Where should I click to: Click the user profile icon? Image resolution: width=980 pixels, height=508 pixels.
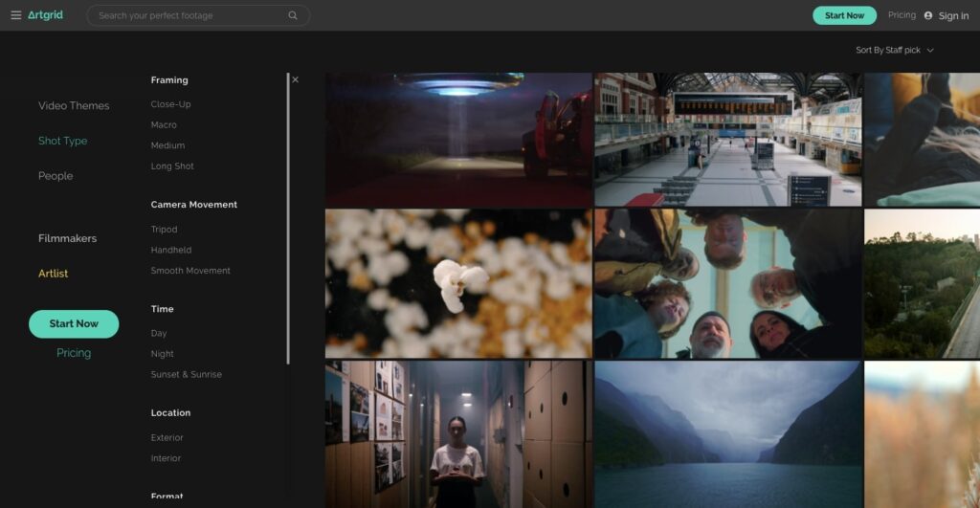(x=927, y=15)
